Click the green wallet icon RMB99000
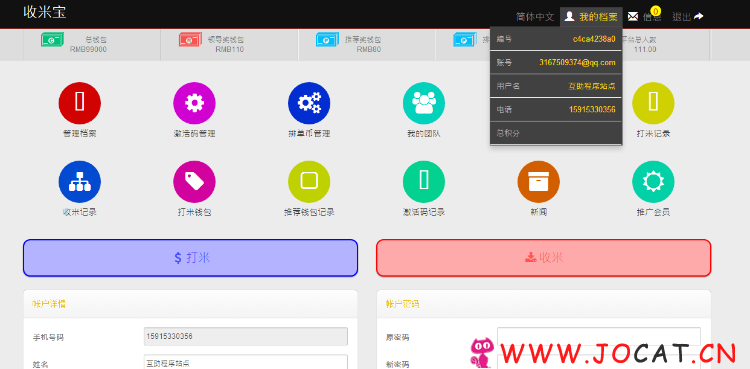Screen dimensions: 750x369 pyautogui.click(x=52, y=39)
